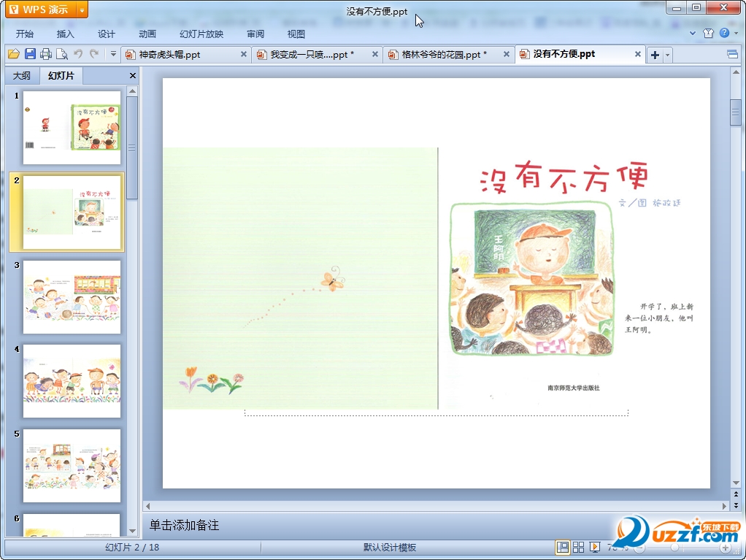746x560 pixels.
Task: Click the Redo arrow
Action: pyautogui.click(x=94, y=54)
